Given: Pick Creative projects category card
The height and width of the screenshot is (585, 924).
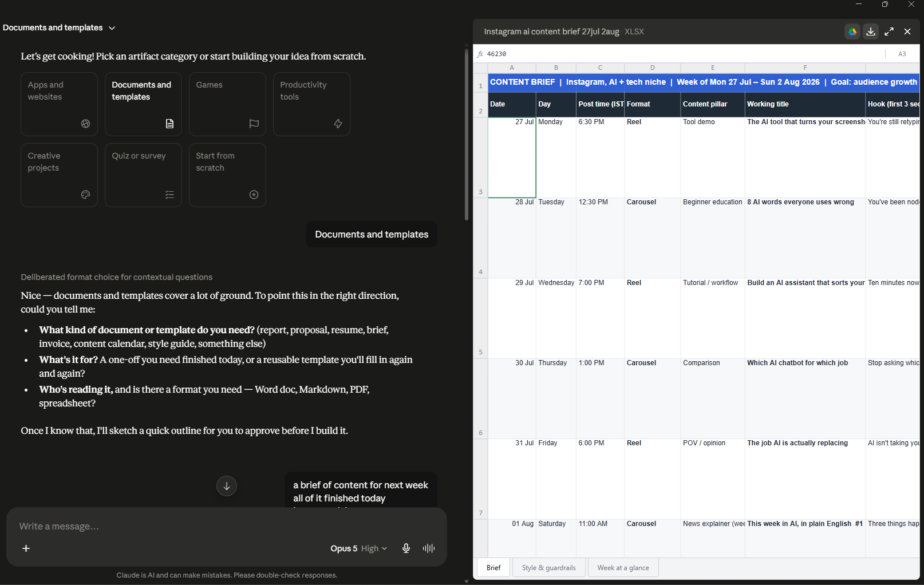Looking at the screenshot, I should pos(59,175).
